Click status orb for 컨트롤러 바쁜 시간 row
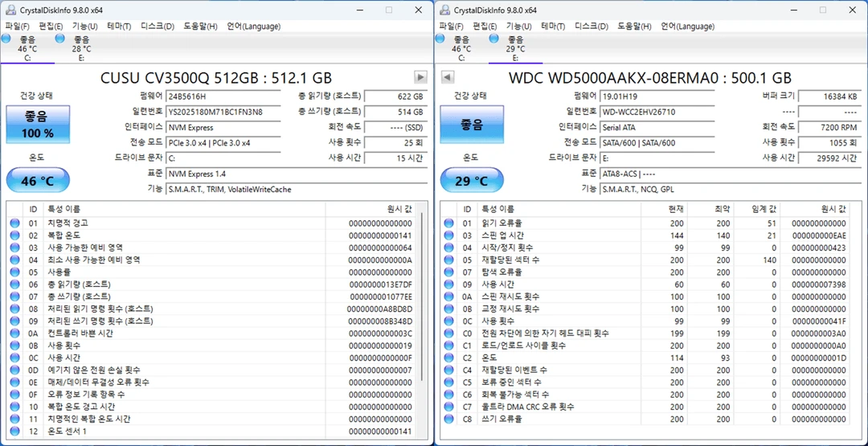This screenshot has width=868, height=446. [x=14, y=333]
